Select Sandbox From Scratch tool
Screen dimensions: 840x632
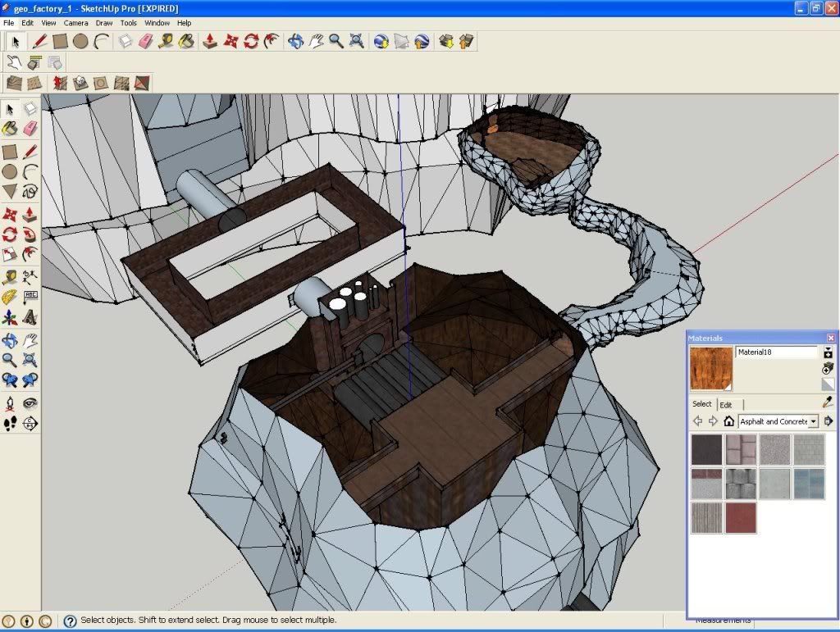[34, 83]
